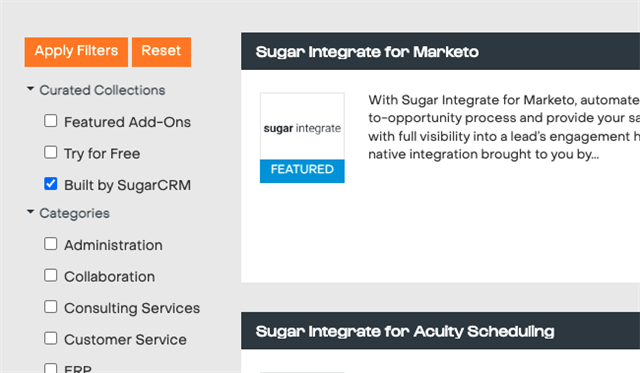Uncheck Built by SugarCRM filter

[x=51, y=184]
